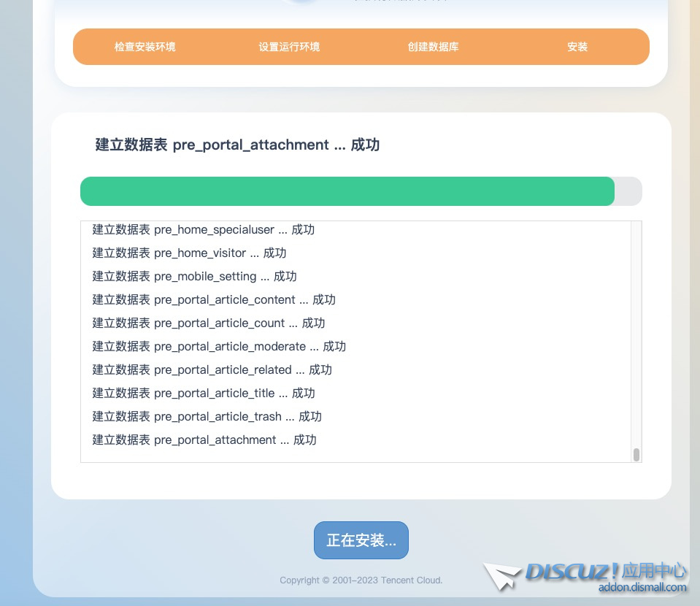The height and width of the screenshot is (606, 700).
Task: Click the gray unfilled end of progress bar
Action: coord(628,191)
